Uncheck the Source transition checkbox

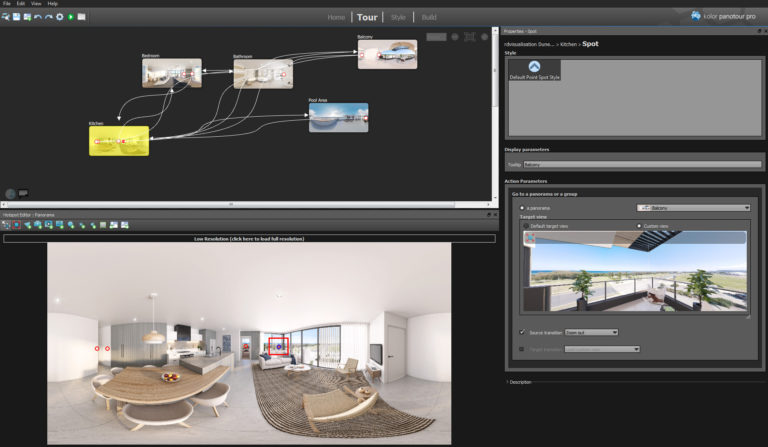pyautogui.click(x=522, y=332)
